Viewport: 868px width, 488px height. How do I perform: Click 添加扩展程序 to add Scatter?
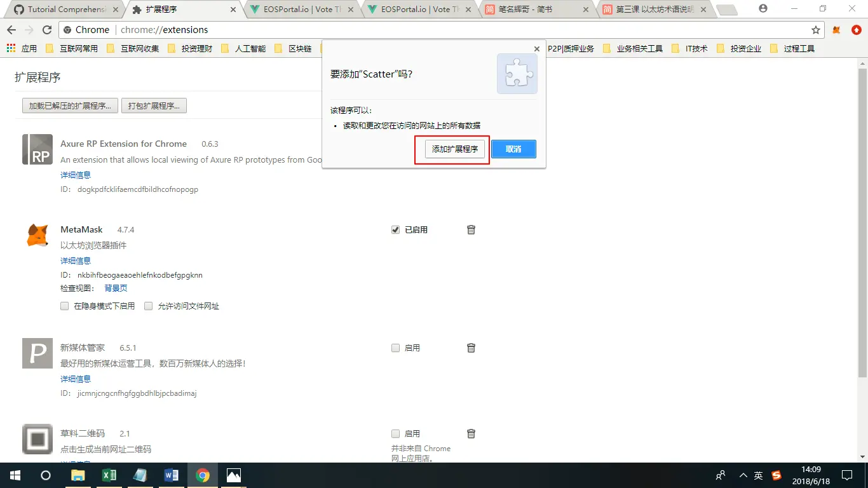(455, 149)
